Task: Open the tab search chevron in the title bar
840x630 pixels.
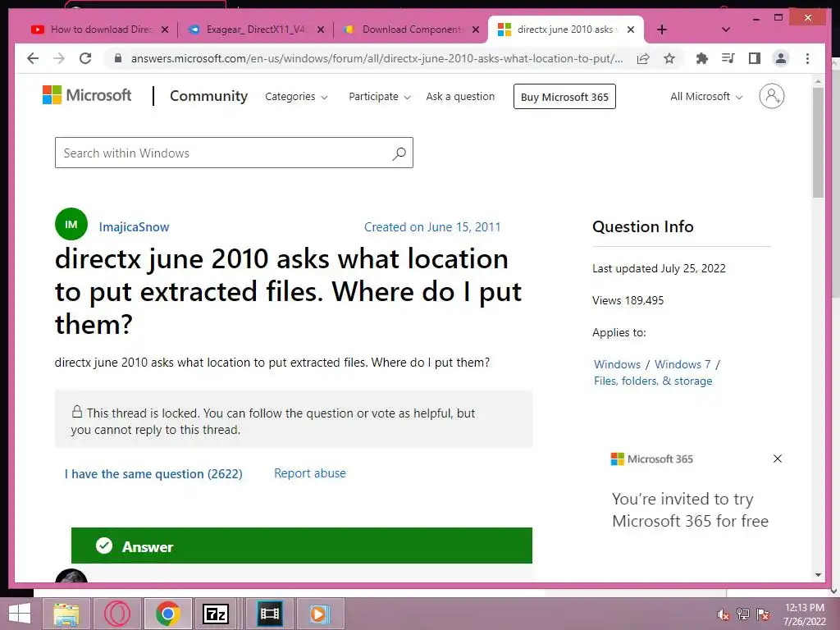Action: pos(726,30)
